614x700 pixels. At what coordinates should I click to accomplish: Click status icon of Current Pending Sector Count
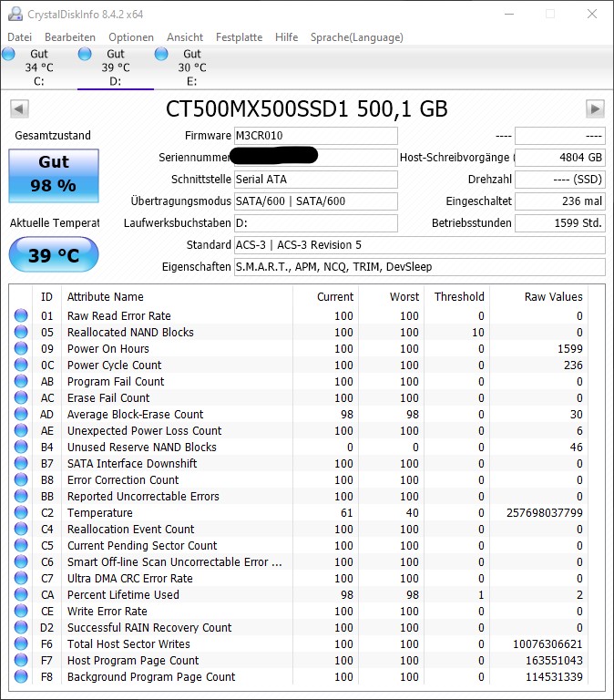[21, 545]
